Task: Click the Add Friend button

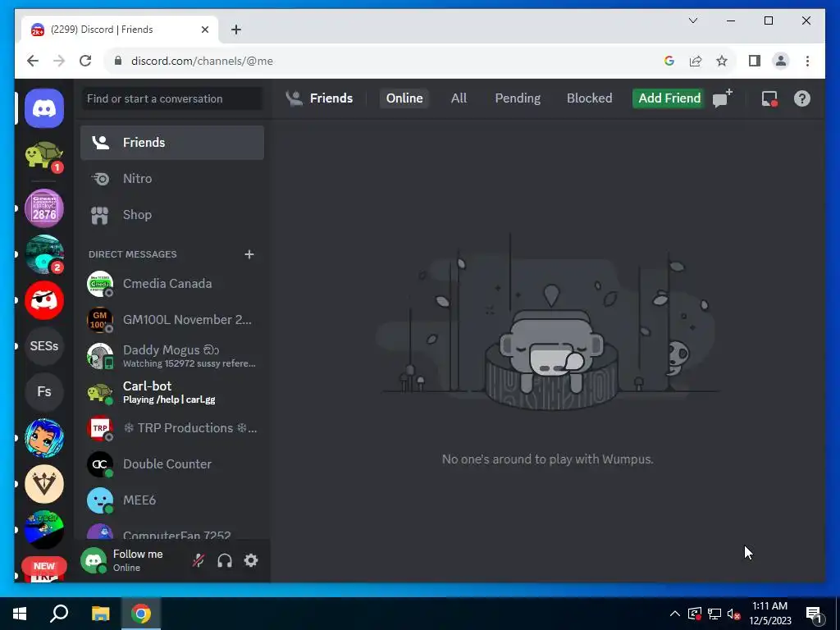Action: pyautogui.click(x=669, y=98)
